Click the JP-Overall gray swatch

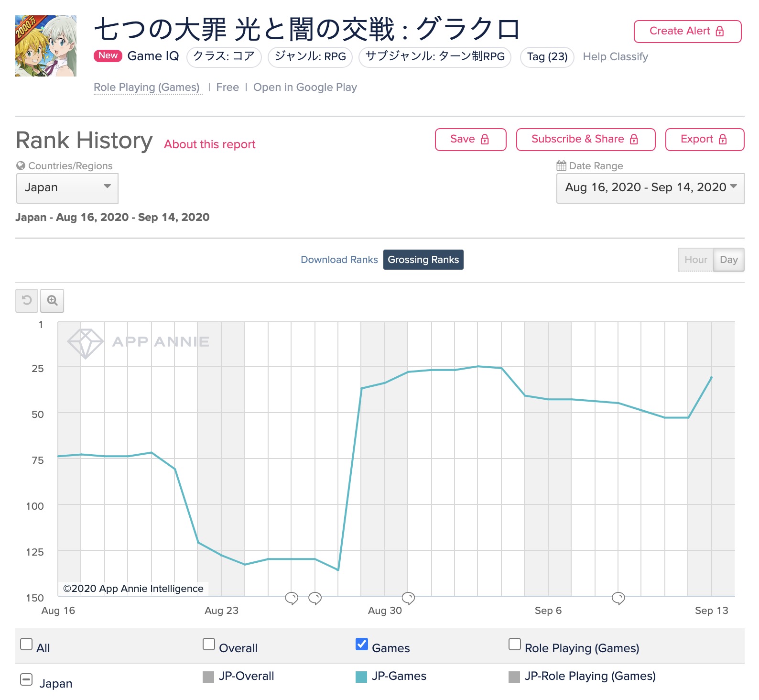coord(208,677)
